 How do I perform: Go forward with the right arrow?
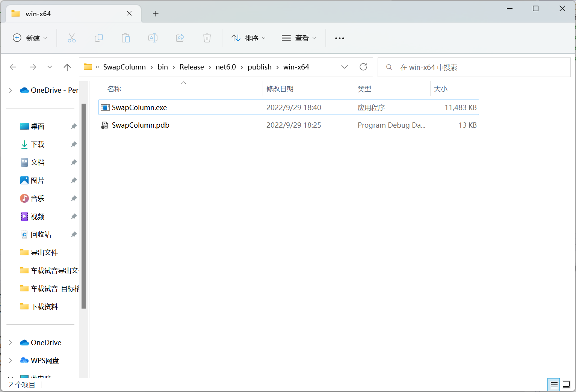pyautogui.click(x=33, y=67)
